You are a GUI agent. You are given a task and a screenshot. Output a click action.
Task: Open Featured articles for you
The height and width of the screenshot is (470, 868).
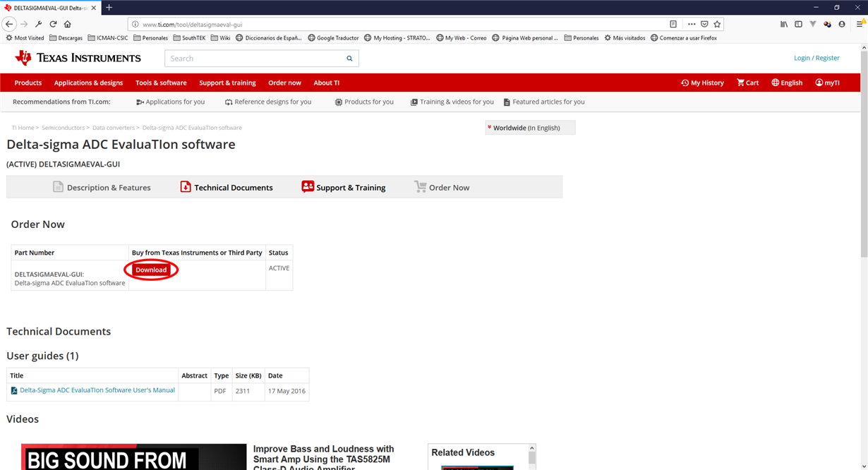(x=544, y=102)
